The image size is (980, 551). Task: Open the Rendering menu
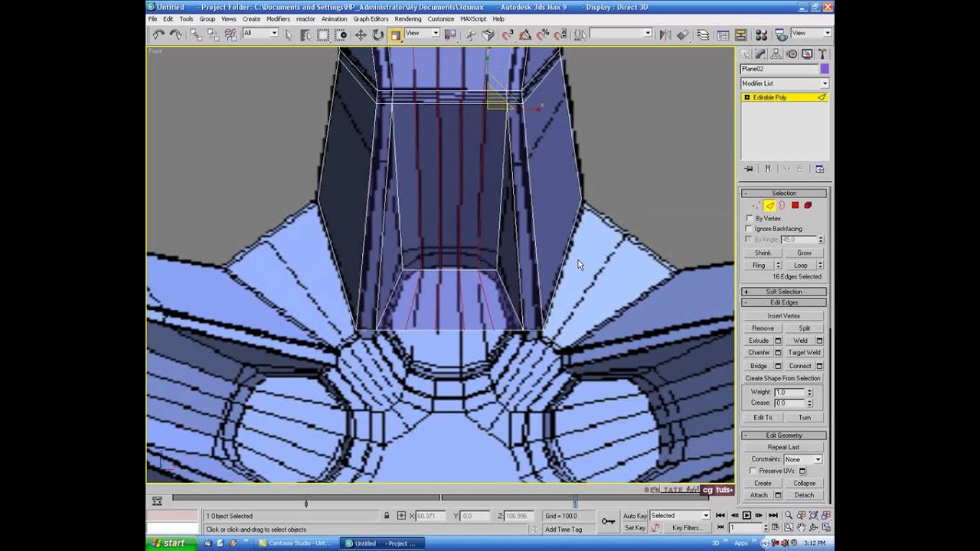pos(408,18)
